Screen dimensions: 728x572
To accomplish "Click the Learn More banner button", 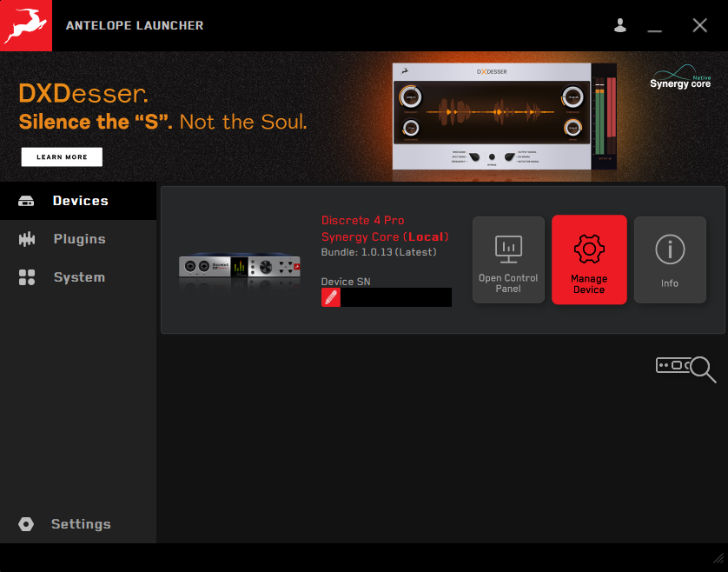I will tap(62, 157).
